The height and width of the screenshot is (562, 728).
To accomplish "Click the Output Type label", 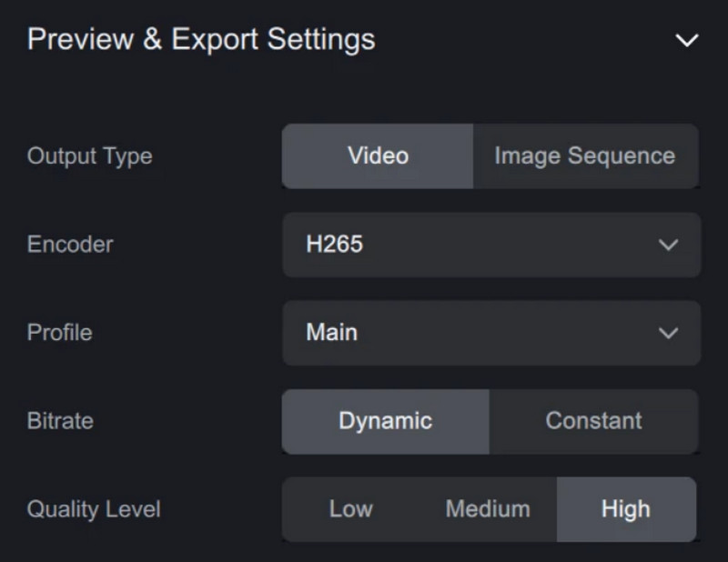I will pyautogui.click(x=89, y=156).
